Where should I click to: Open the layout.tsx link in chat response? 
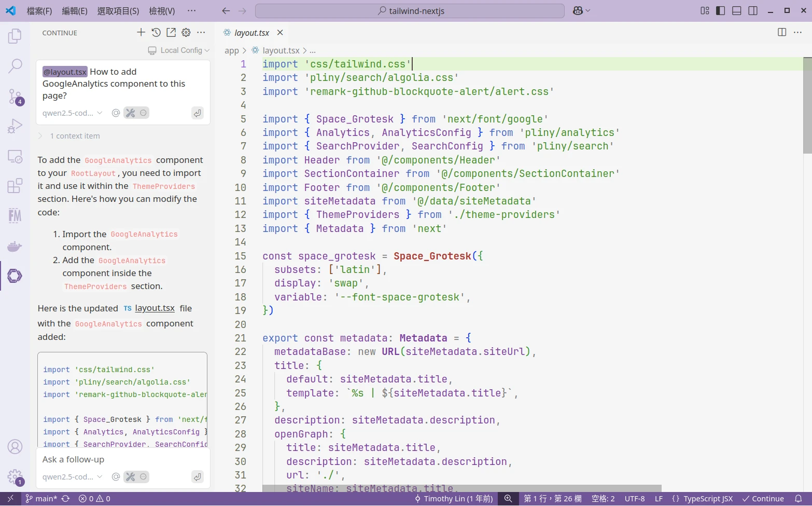click(155, 308)
